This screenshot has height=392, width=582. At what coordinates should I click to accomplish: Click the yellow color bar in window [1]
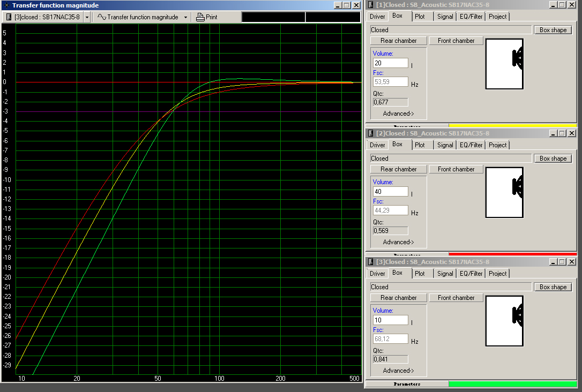(x=512, y=125)
